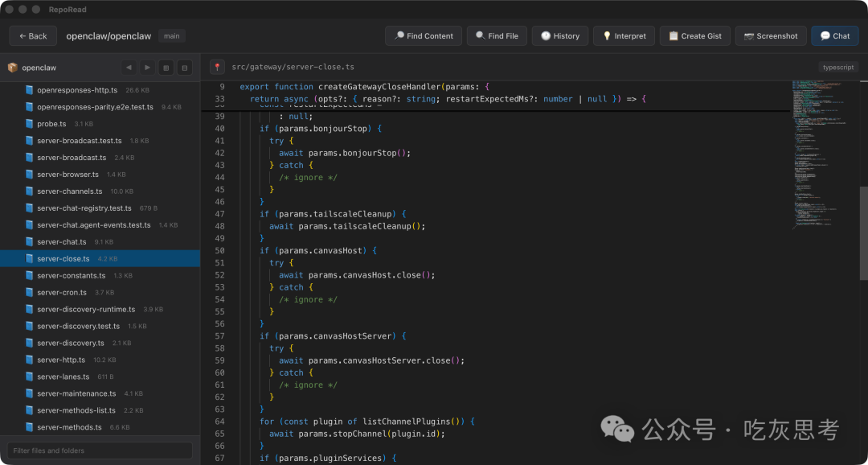This screenshot has width=868, height=465.
Task: Navigate back with the left triangle icon
Action: pyautogui.click(x=129, y=68)
